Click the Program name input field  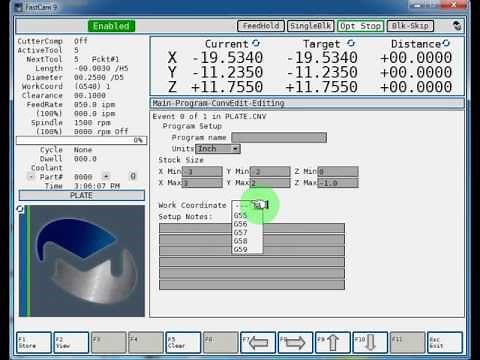click(279, 137)
